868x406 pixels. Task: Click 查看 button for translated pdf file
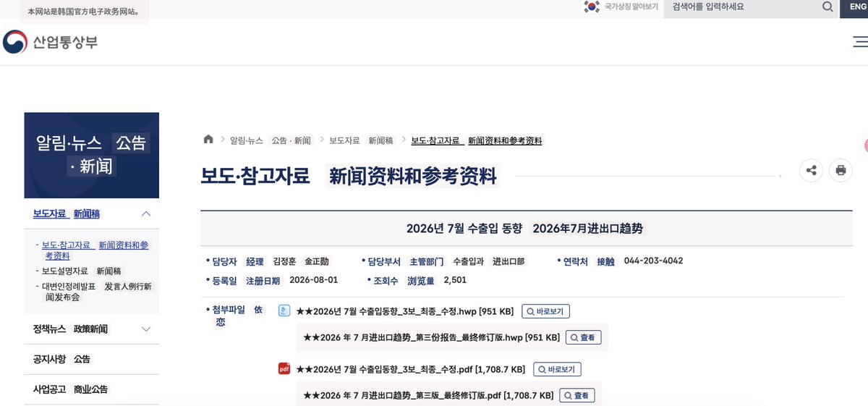[x=576, y=395]
